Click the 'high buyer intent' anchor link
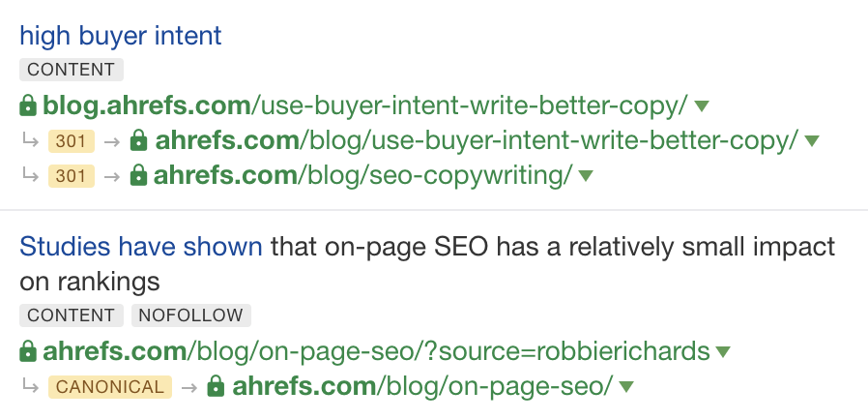 pos(121,37)
